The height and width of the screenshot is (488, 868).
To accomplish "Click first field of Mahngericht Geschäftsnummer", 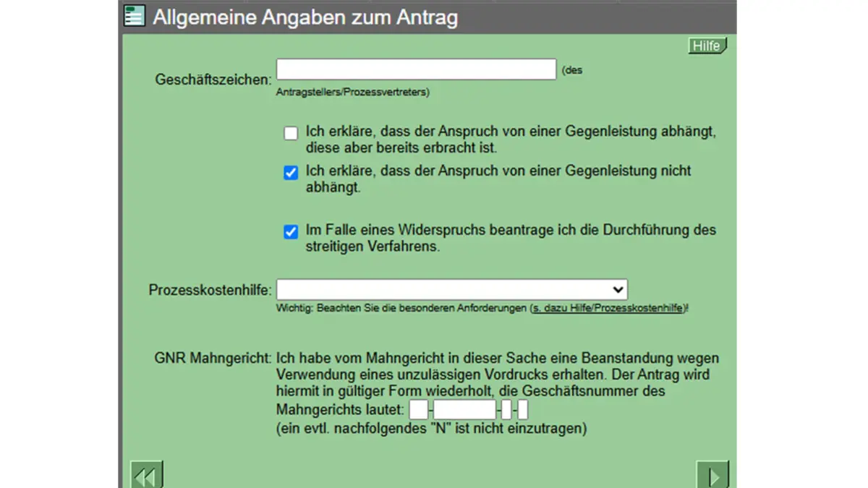I will 418,411.
